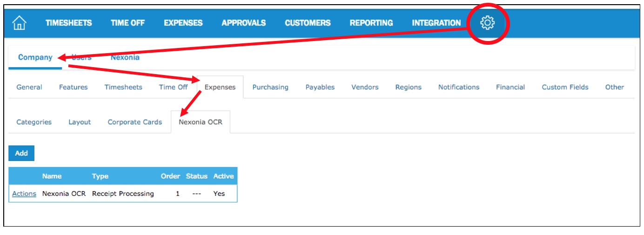
Task: Navigate to the Integration menu
Action: (x=436, y=23)
